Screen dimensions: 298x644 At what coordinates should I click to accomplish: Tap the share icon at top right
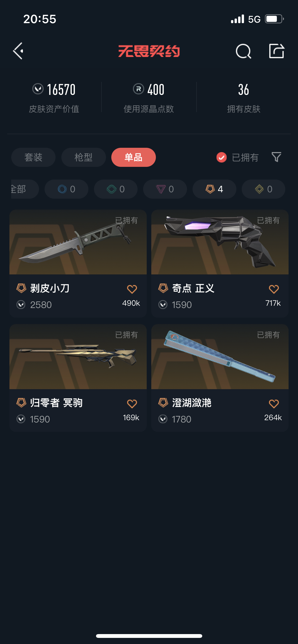pos(277,51)
